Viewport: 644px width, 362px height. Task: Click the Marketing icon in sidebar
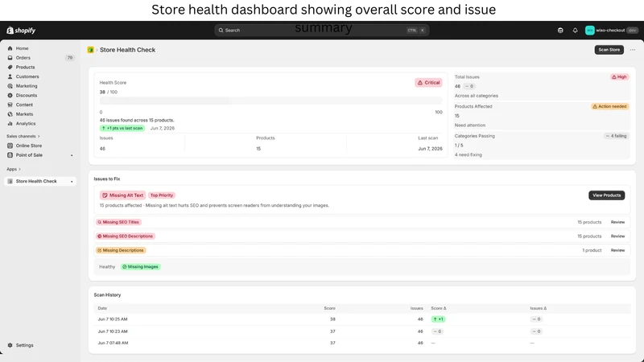(x=10, y=86)
